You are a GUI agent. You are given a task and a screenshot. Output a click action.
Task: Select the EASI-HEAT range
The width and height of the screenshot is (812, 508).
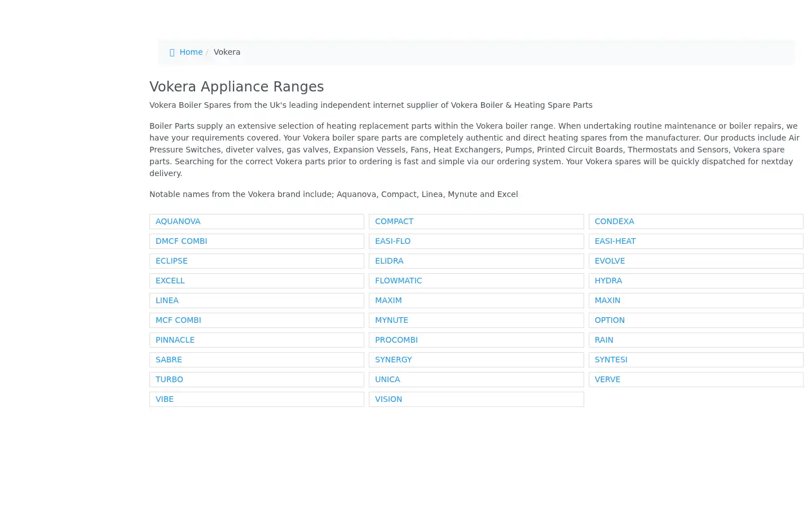tap(695, 241)
